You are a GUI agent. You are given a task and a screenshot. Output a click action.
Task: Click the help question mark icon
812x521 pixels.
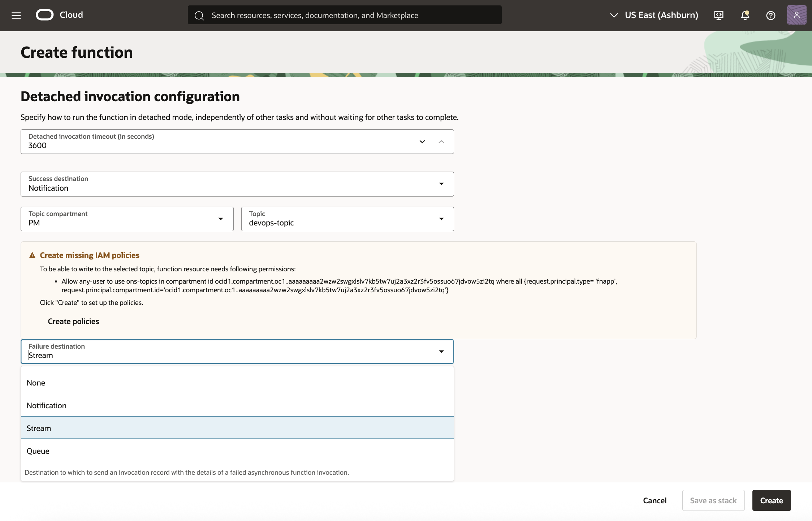point(770,15)
